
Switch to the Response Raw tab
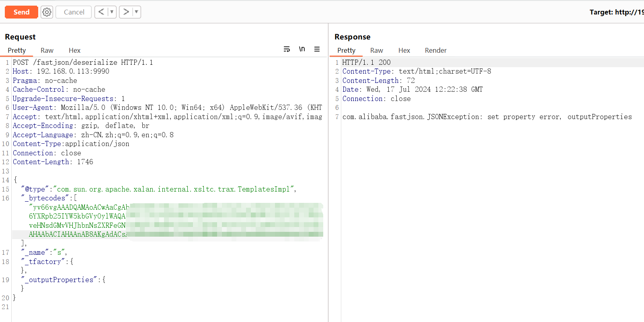coord(377,50)
